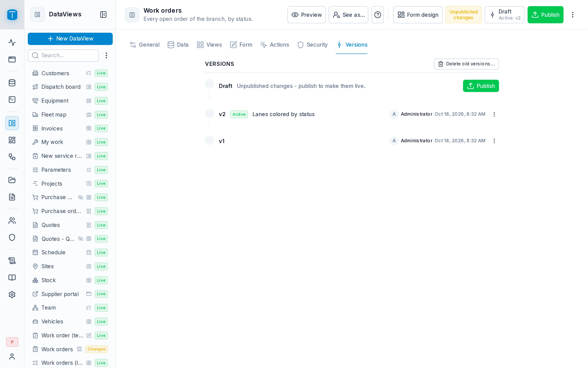This screenshot has height=368, width=588.
Task: Open the Fleet map DataView
Action: (x=70, y=115)
